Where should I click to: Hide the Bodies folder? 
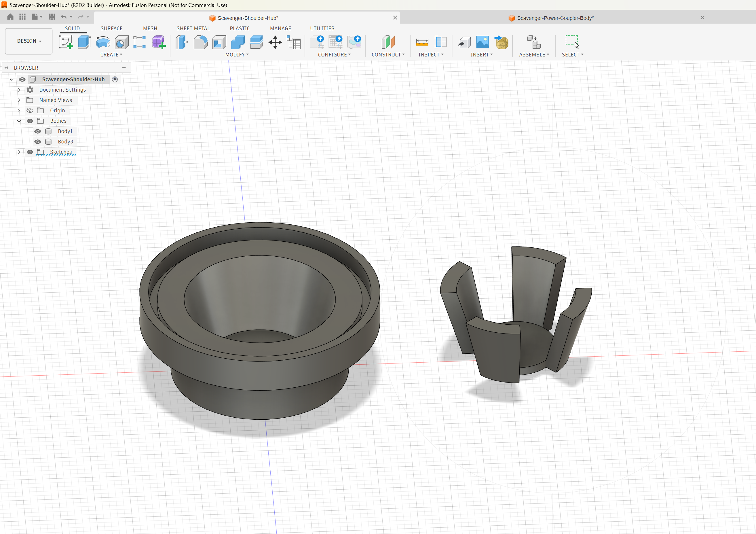[30, 121]
